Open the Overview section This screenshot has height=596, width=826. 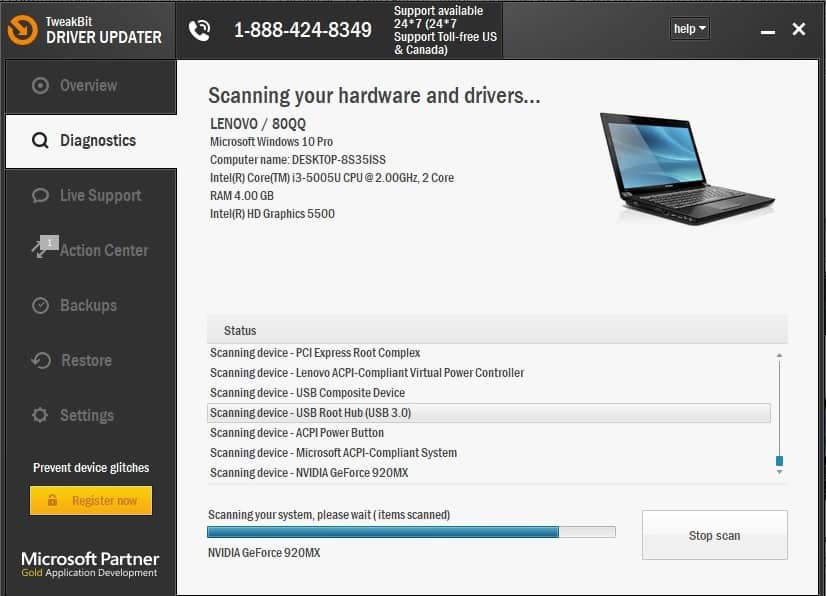pyautogui.click(x=91, y=86)
